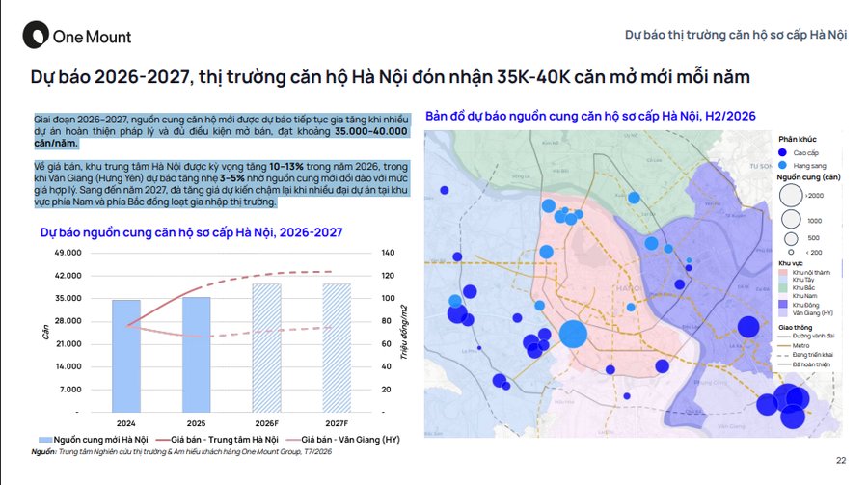The width and height of the screenshot is (868, 485).
Task: Click the 2025 supply bar
Action: [196, 354]
